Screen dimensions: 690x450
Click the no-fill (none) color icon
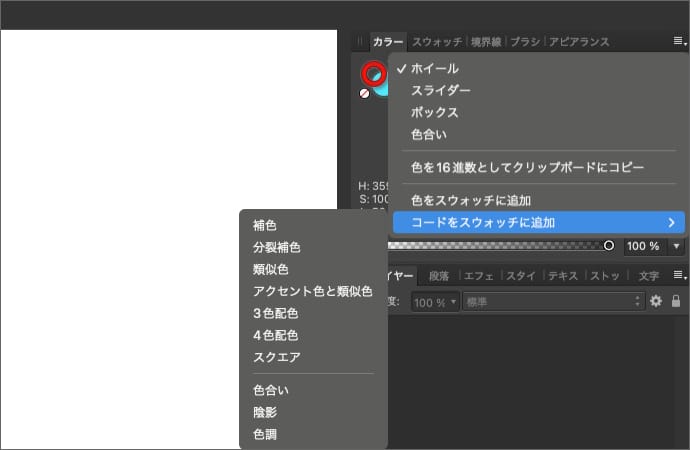364,93
